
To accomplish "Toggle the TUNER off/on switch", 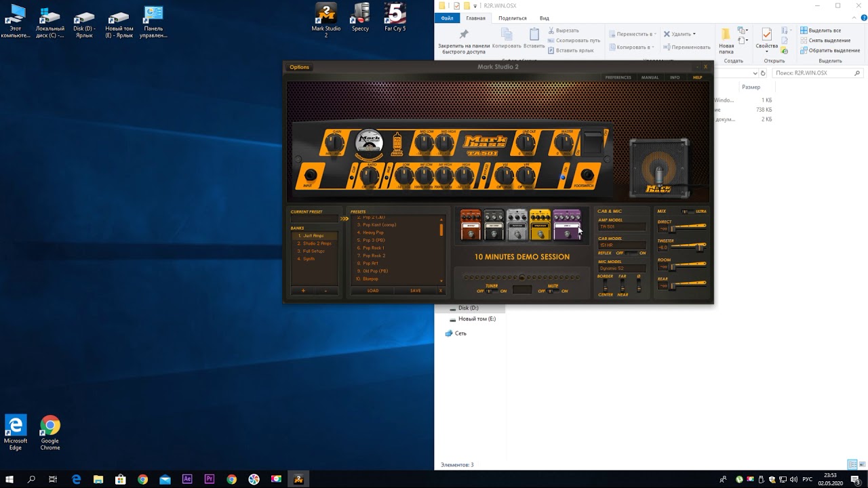I will coord(492,291).
